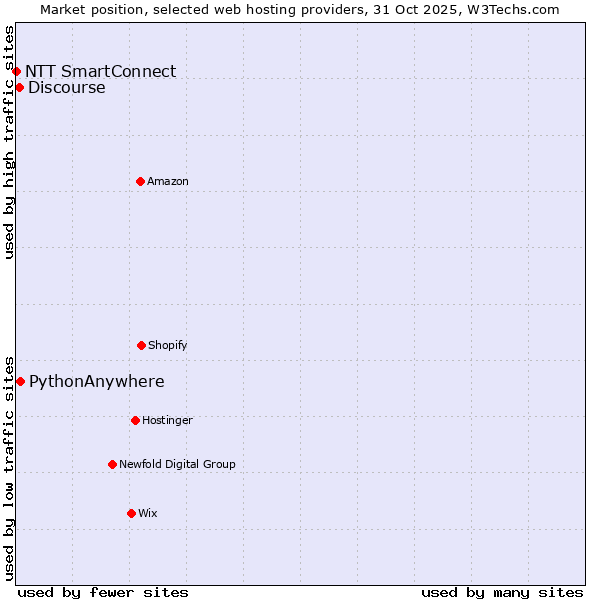Select the Newfold Digital Group data point
600x600 pixels.
coord(112,464)
